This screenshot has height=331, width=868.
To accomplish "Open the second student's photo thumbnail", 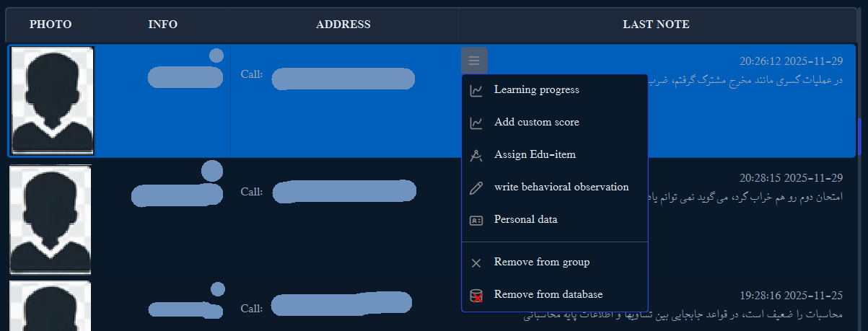I will [x=50, y=219].
